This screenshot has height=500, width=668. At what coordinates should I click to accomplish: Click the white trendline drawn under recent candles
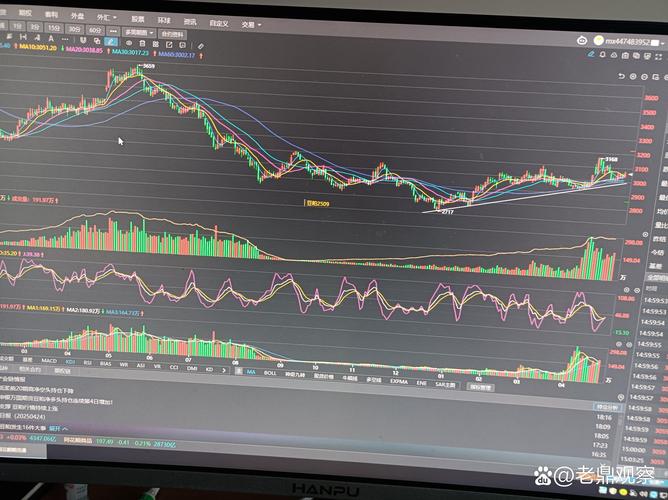pyautogui.click(x=524, y=198)
